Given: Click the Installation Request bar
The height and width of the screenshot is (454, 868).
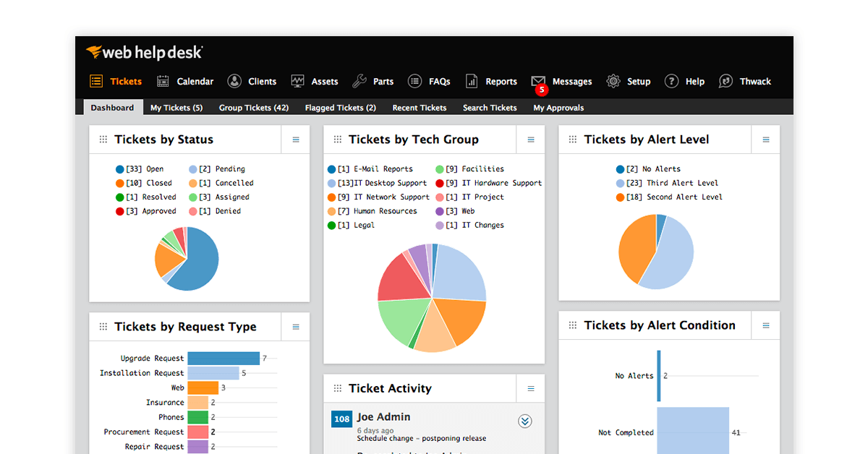Looking at the screenshot, I should click(x=213, y=373).
